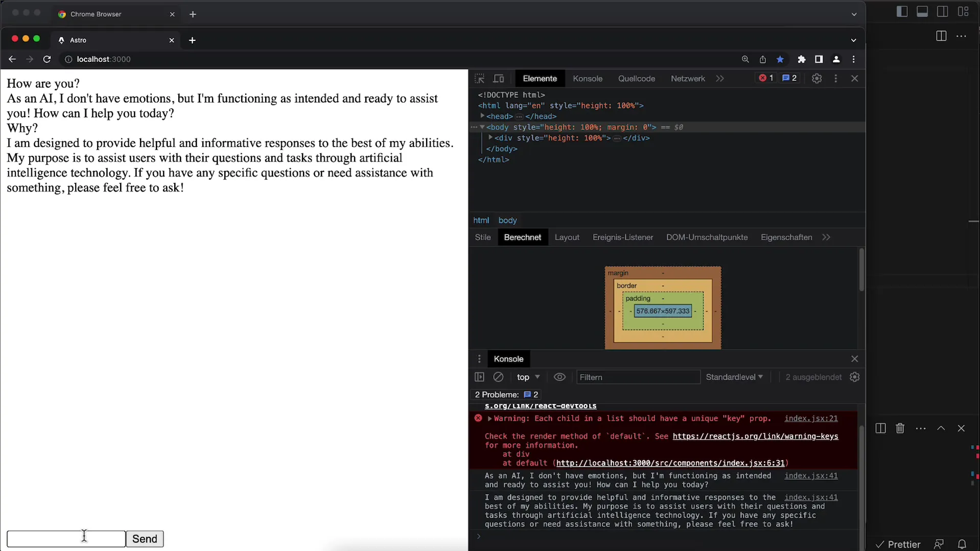Image resolution: width=980 pixels, height=551 pixels.
Task: Toggle the editor bottom panel layout icon
Action: click(x=922, y=12)
